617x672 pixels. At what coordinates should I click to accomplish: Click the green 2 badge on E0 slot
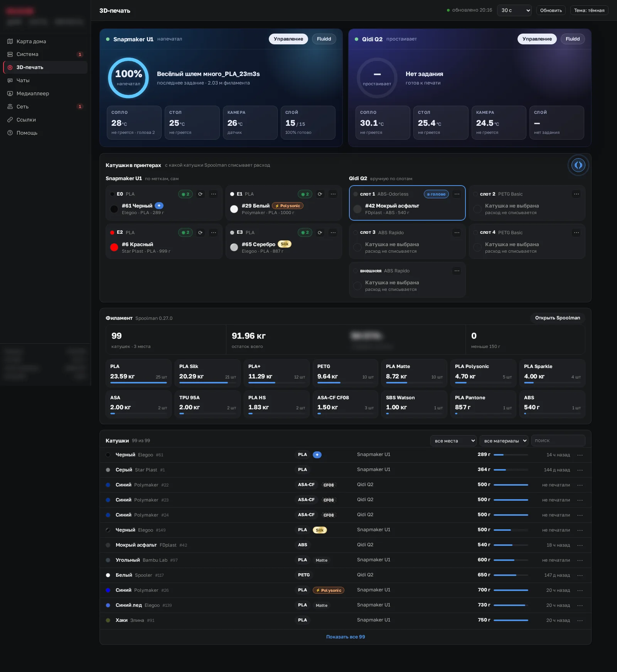[x=185, y=194]
